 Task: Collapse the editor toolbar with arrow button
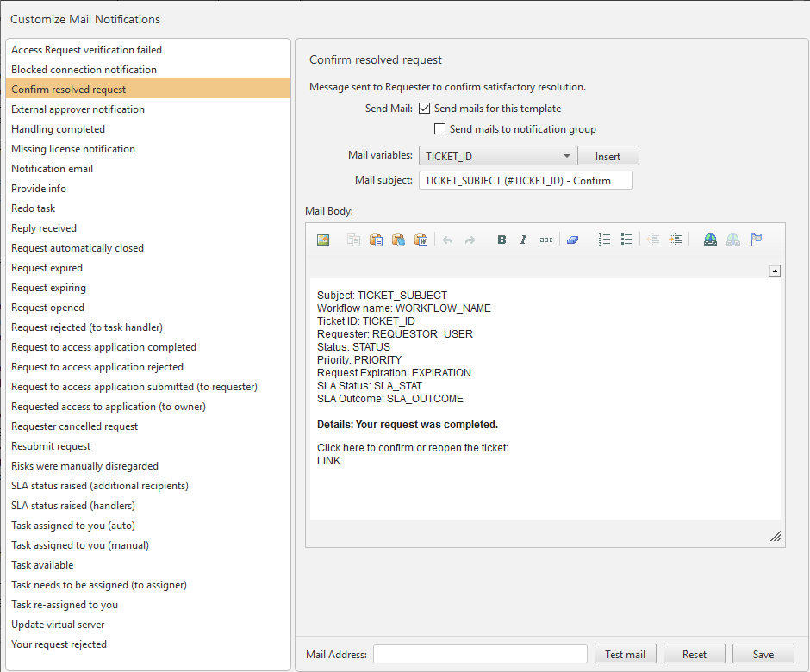click(775, 271)
